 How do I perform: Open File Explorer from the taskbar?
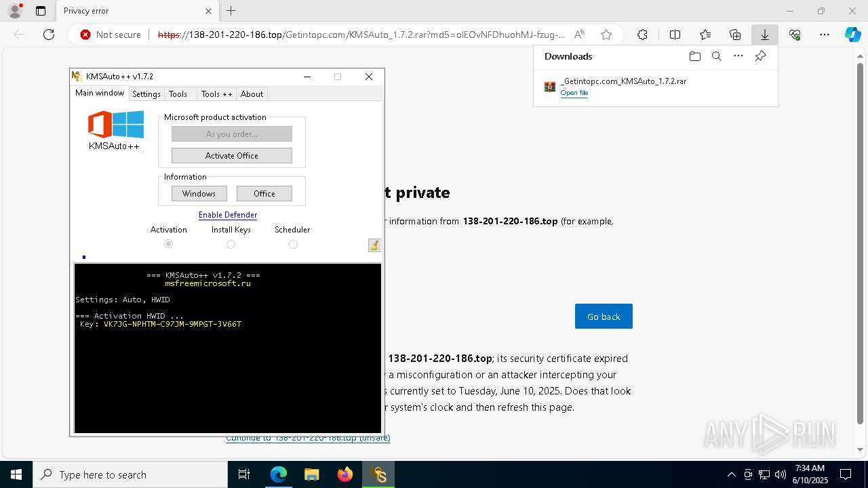pos(311,474)
